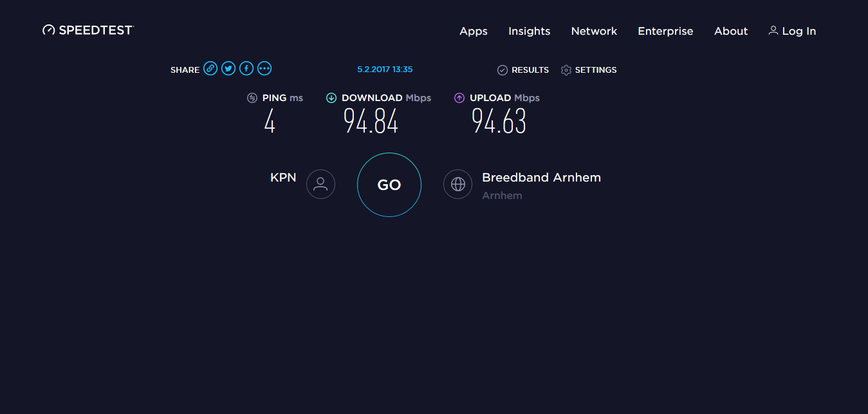The height and width of the screenshot is (414, 868).
Task: Click the globe server icon
Action: point(457,184)
